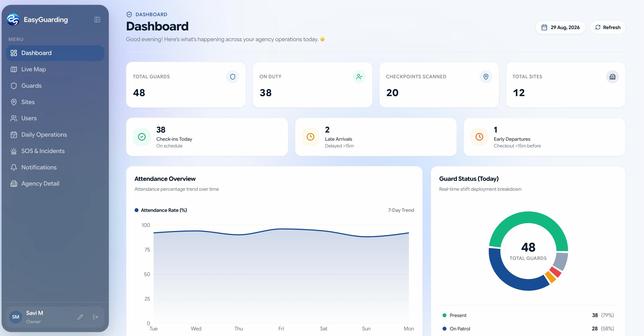Viewport: 644px width, 336px height.
Task: Click the 7-Day Trend label
Action: [401, 210]
